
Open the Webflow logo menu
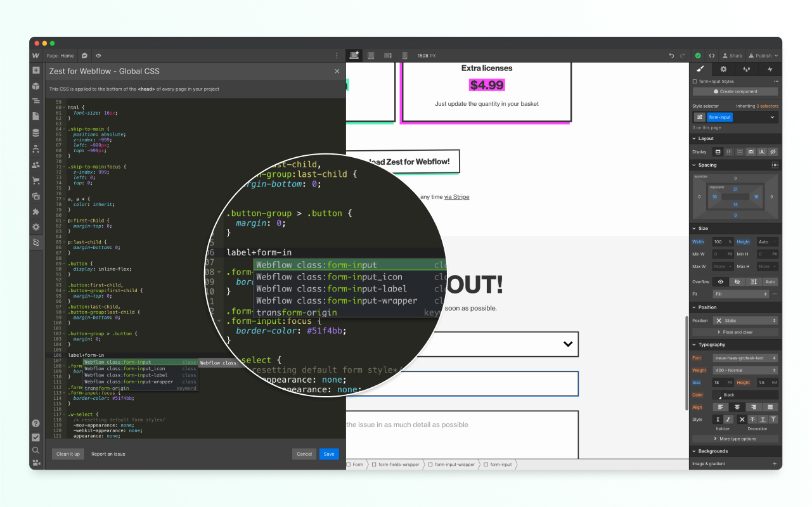click(36, 56)
